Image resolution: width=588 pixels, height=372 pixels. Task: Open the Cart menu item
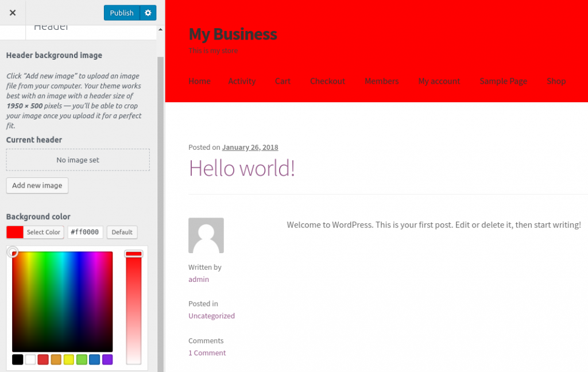(x=283, y=81)
